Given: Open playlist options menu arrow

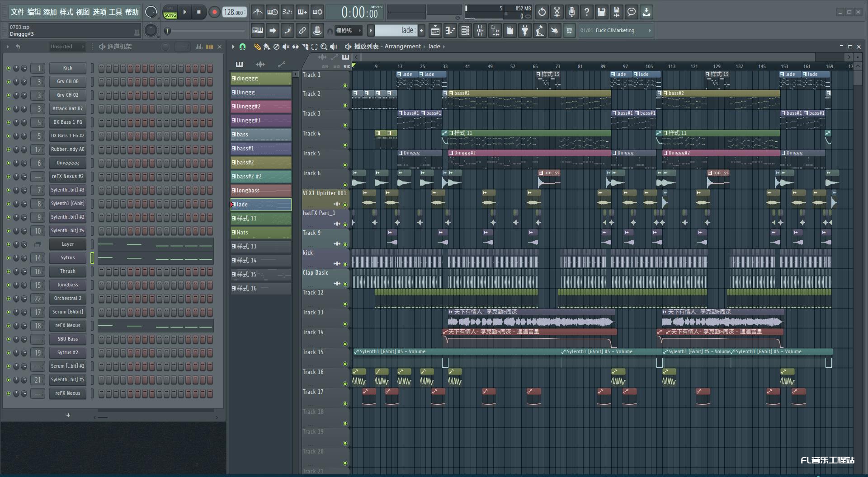Looking at the screenshot, I should coord(233,47).
